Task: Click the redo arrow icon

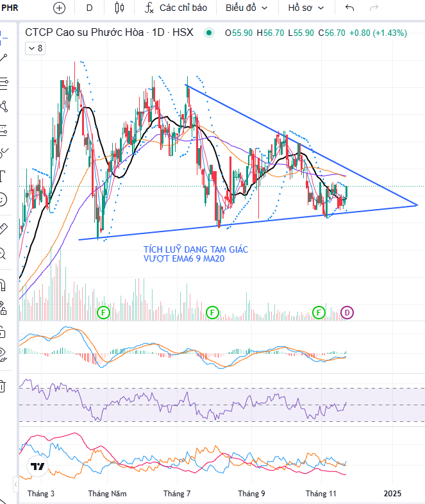Action: click(x=374, y=8)
